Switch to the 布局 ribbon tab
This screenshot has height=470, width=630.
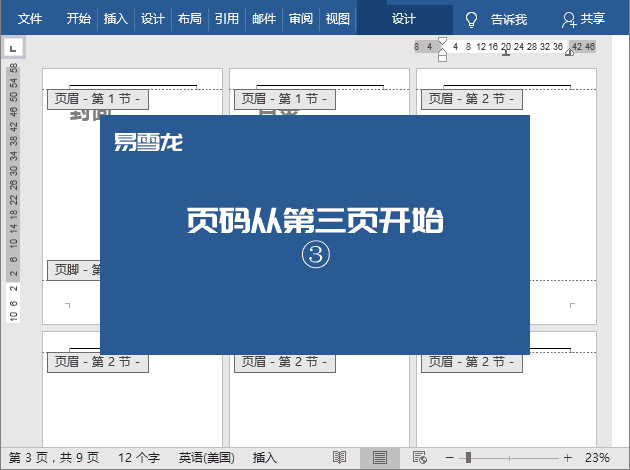click(x=190, y=18)
